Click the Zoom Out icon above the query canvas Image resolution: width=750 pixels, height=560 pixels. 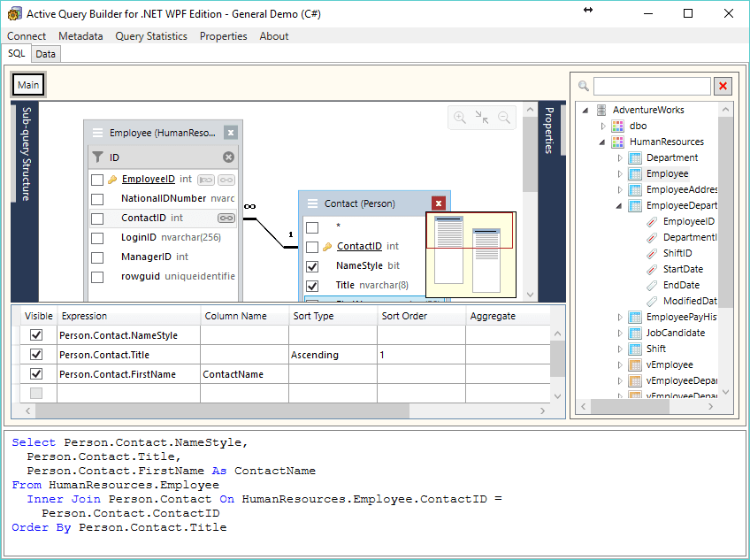coord(502,117)
